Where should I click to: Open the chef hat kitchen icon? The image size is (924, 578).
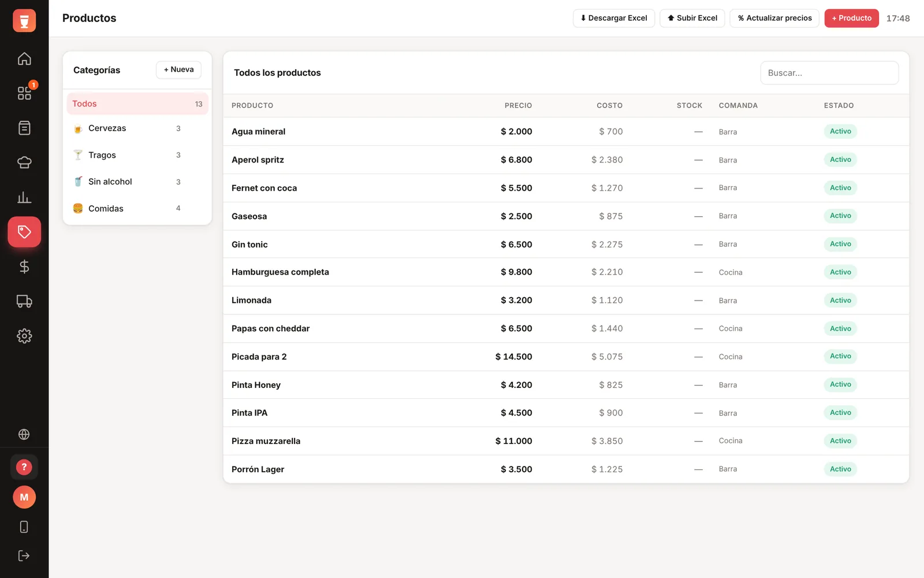[24, 162]
